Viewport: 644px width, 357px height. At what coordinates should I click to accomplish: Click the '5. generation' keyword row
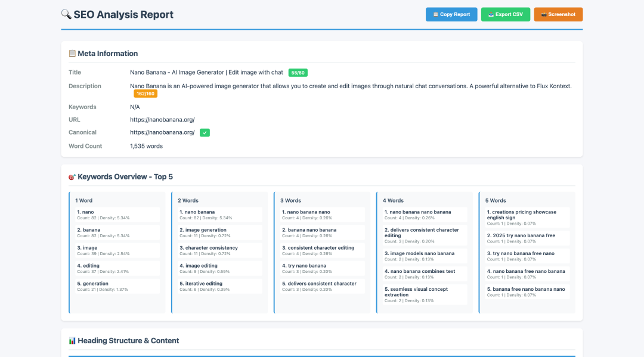tap(117, 286)
